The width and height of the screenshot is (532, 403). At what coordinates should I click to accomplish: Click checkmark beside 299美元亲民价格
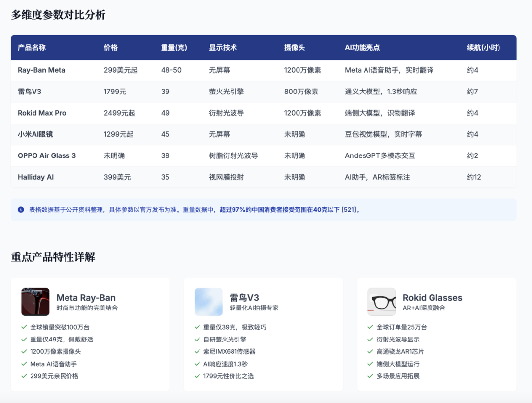tap(24, 376)
